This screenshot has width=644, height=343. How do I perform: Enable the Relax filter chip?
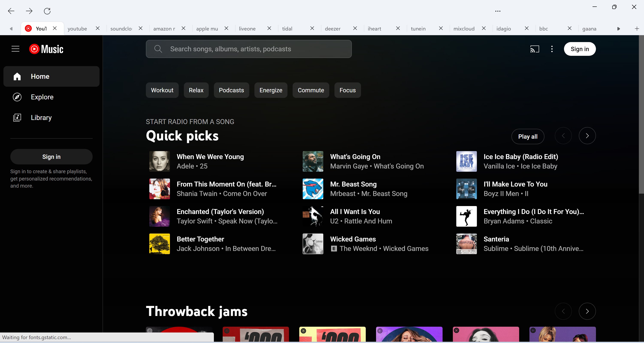point(196,90)
